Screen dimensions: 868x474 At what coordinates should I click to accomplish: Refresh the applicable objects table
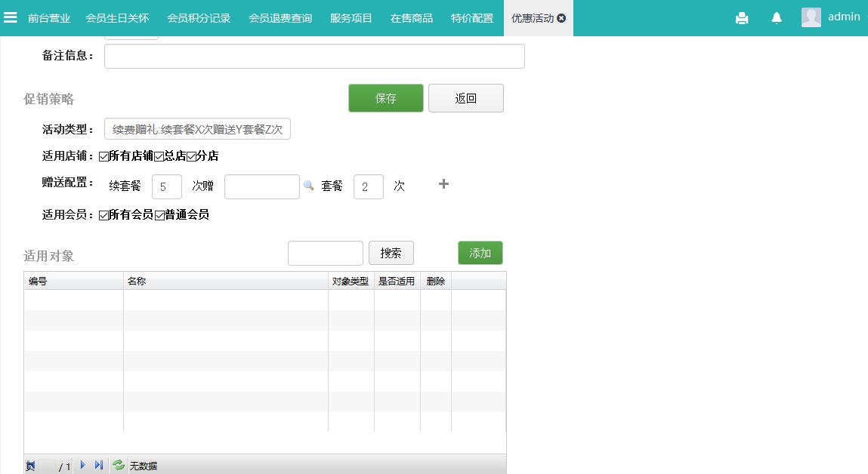(119, 466)
